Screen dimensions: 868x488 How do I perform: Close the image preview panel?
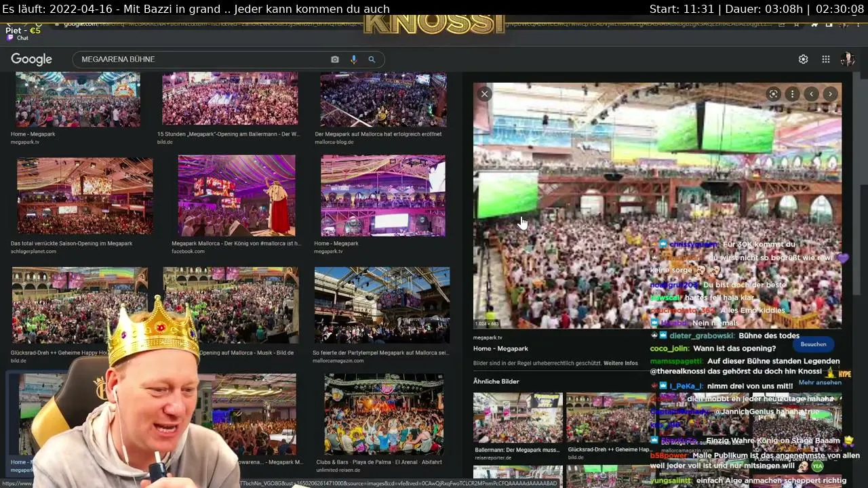(x=484, y=94)
